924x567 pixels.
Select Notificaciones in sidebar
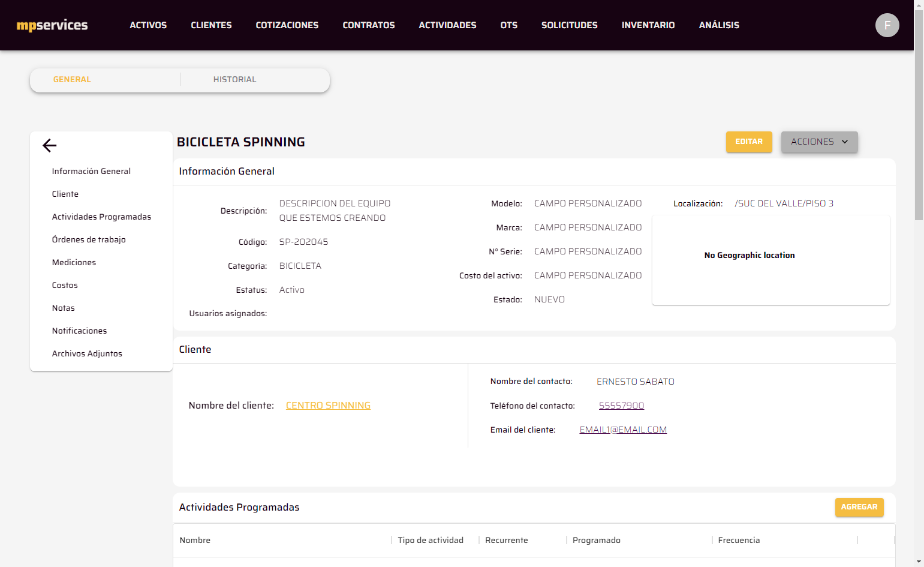click(79, 331)
